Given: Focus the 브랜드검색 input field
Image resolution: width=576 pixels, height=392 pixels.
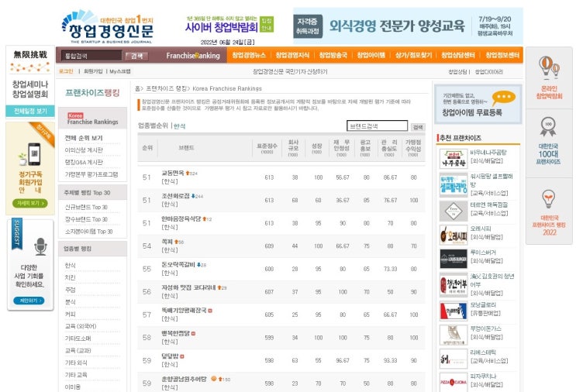Looking at the screenshot, I should (x=378, y=126).
